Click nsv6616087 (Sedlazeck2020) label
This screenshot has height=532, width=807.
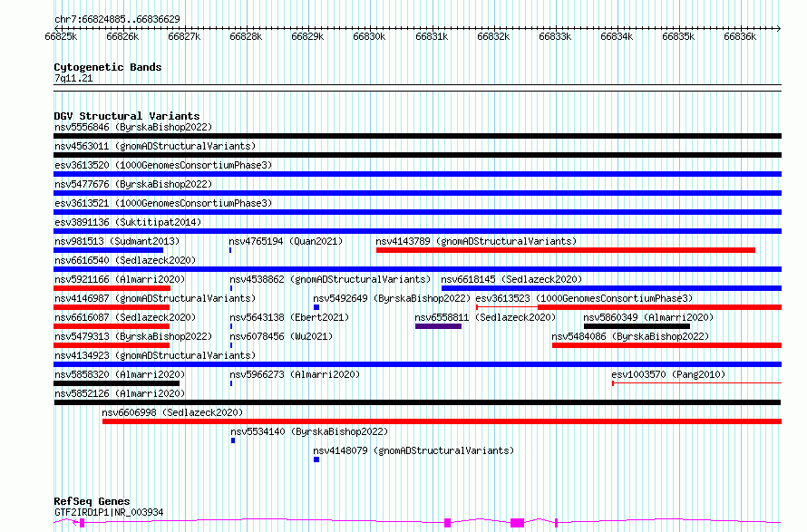click(125, 317)
